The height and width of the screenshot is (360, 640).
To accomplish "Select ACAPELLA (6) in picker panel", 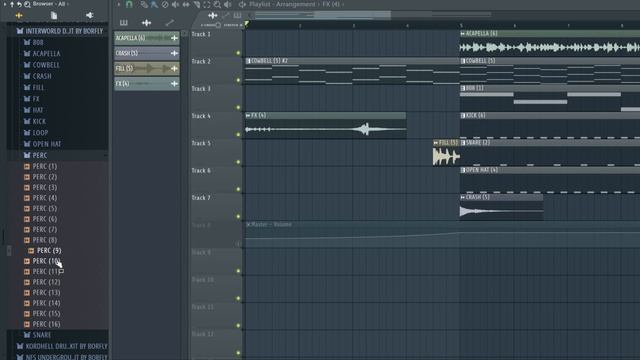I will pyautogui.click(x=147, y=38).
